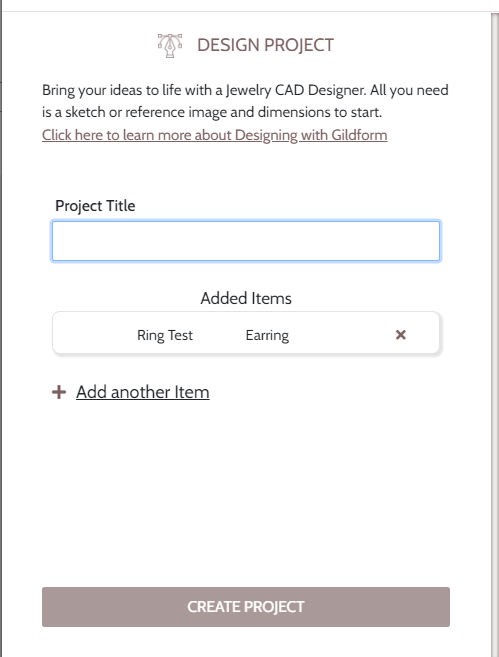Viewport: 499px width, 657px height.
Task: Click the vertical scrollbar on the right edge
Action: click(x=495, y=335)
